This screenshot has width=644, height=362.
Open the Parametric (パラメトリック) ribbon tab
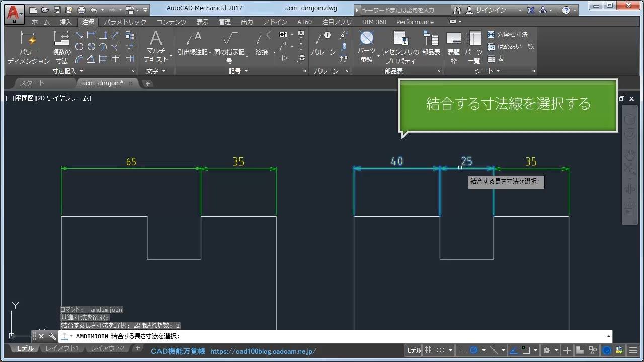125,22
